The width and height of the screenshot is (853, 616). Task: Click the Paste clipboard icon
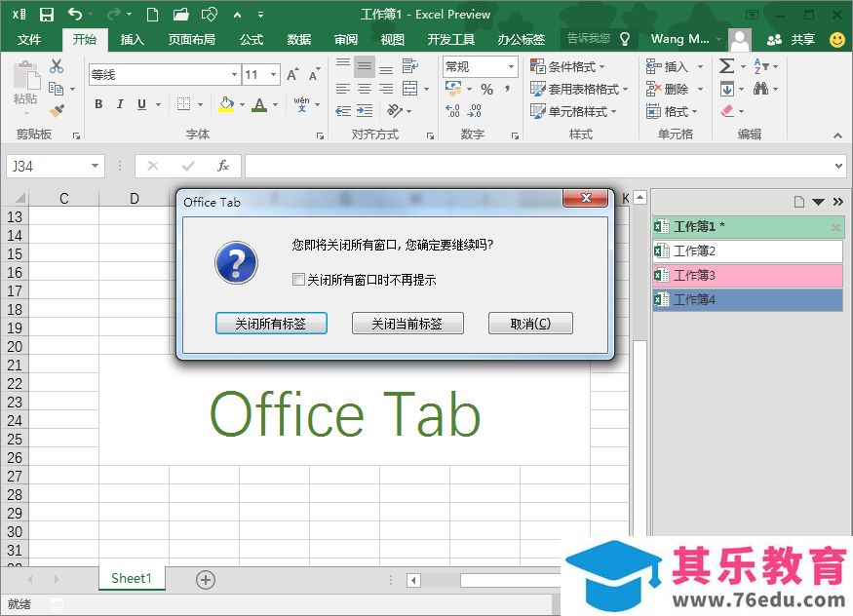25,75
